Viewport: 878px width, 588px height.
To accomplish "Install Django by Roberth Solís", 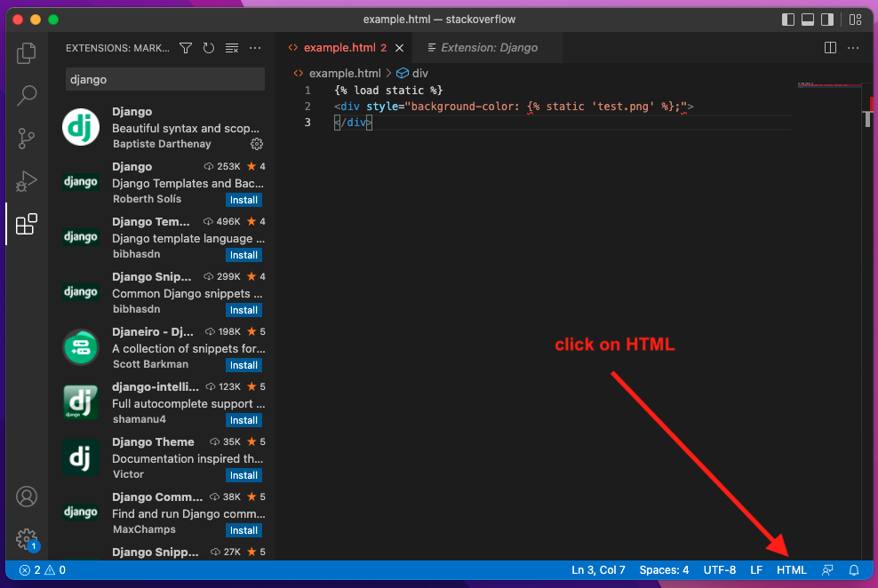I will point(243,200).
